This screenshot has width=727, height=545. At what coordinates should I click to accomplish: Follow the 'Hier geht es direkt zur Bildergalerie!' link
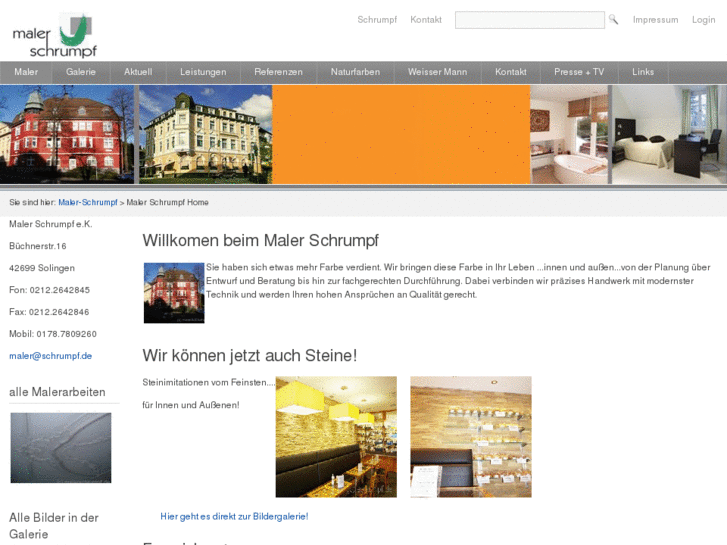234,516
